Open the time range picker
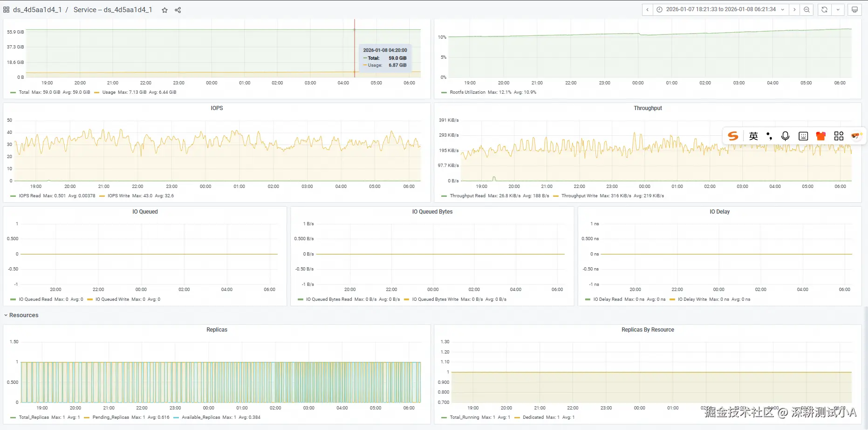The image size is (868, 430). click(x=721, y=9)
